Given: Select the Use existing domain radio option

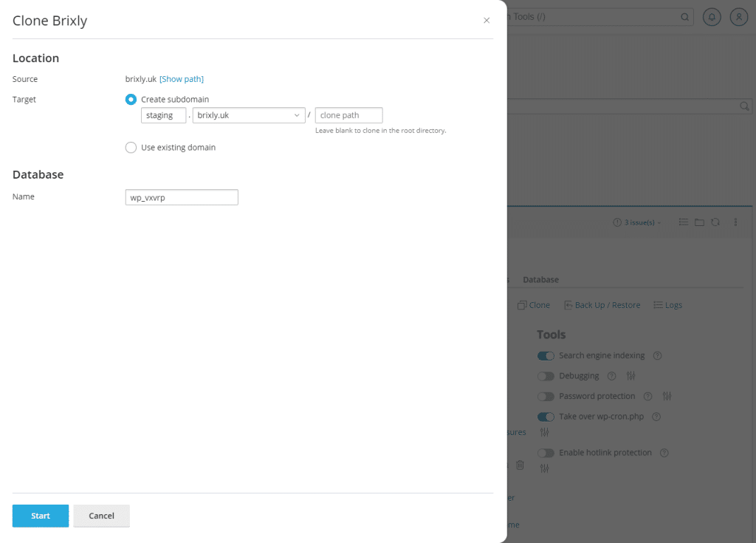Looking at the screenshot, I should click(131, 147).
